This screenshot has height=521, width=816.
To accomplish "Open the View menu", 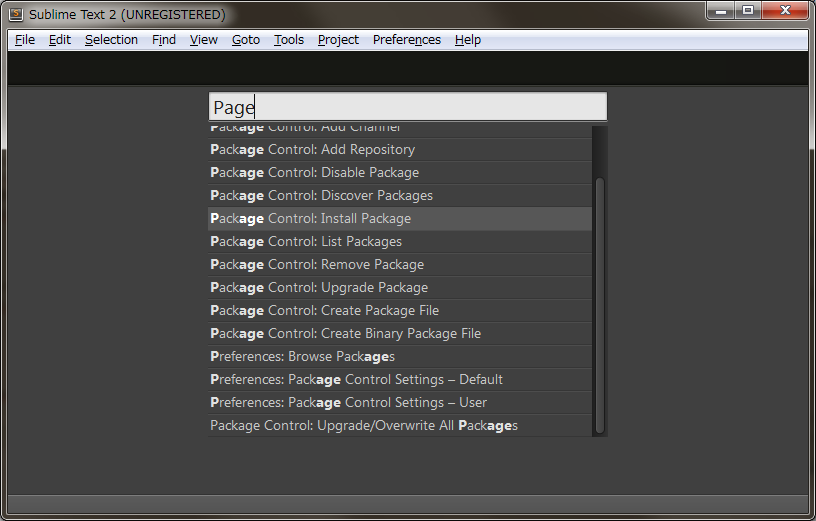I will (x=203, y=40).
